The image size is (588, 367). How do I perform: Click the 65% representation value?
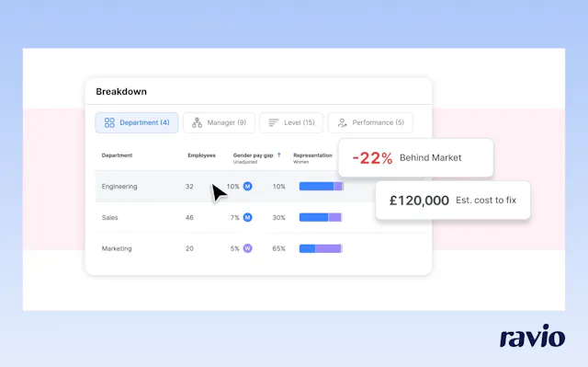(278, 248)
